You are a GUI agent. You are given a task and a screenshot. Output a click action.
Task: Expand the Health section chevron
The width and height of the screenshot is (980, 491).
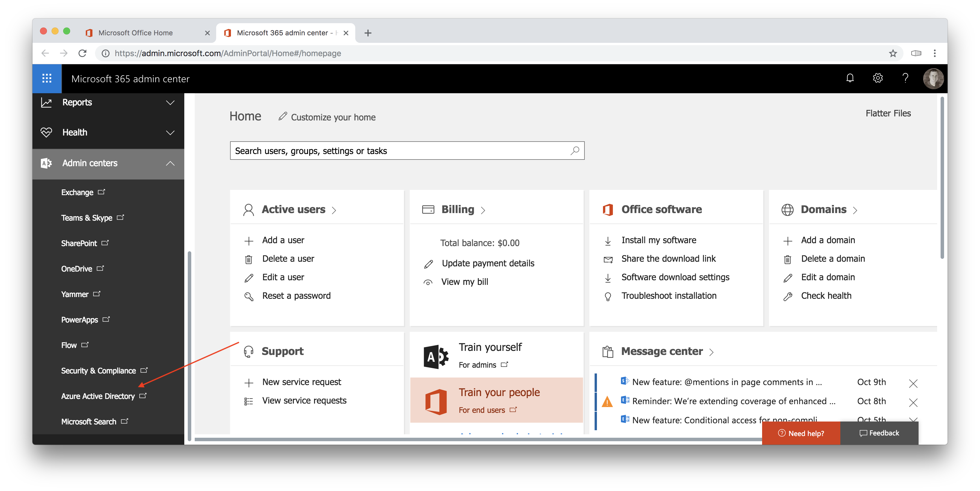click(170, 133)
